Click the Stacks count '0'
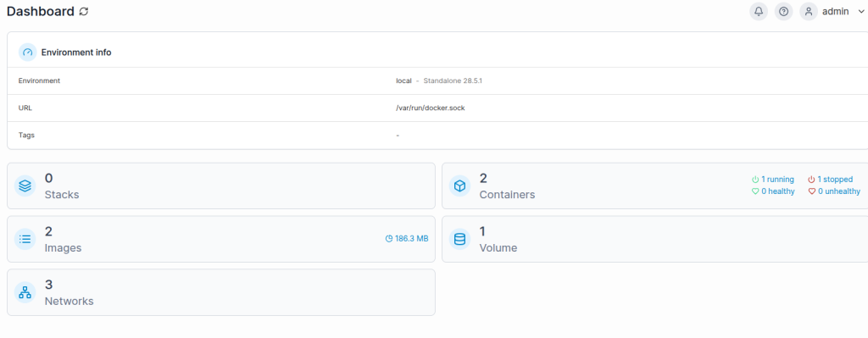The height and width of the screenshot is (338, 868). [48, 178]
